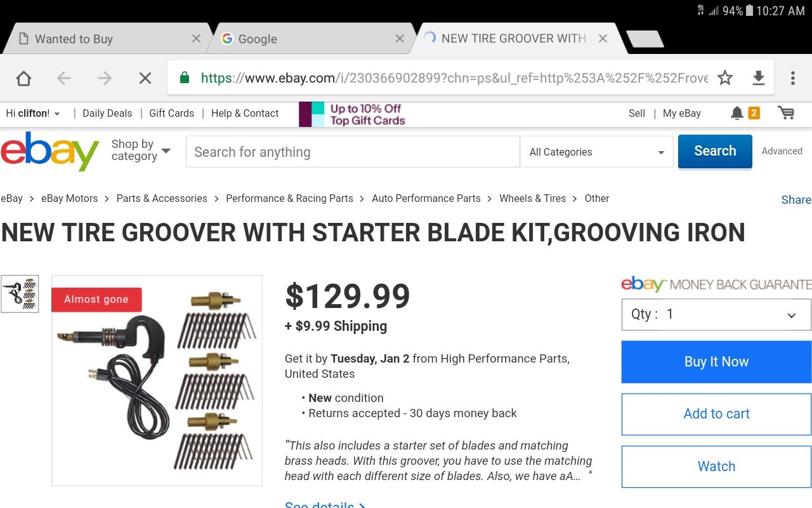Open eBay notifications bell
The width and height of the screenshot is (812, 508).
[x=737, y=113]
